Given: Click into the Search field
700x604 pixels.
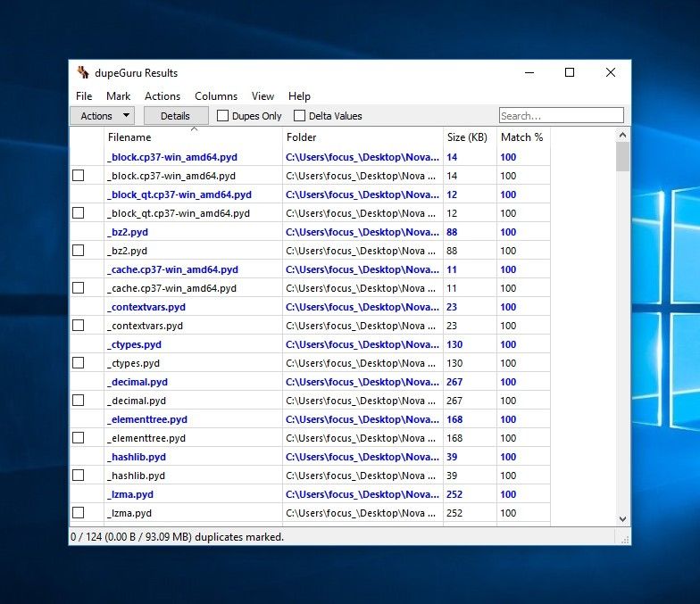Looking at the screenshot, I should click(561, 116).
